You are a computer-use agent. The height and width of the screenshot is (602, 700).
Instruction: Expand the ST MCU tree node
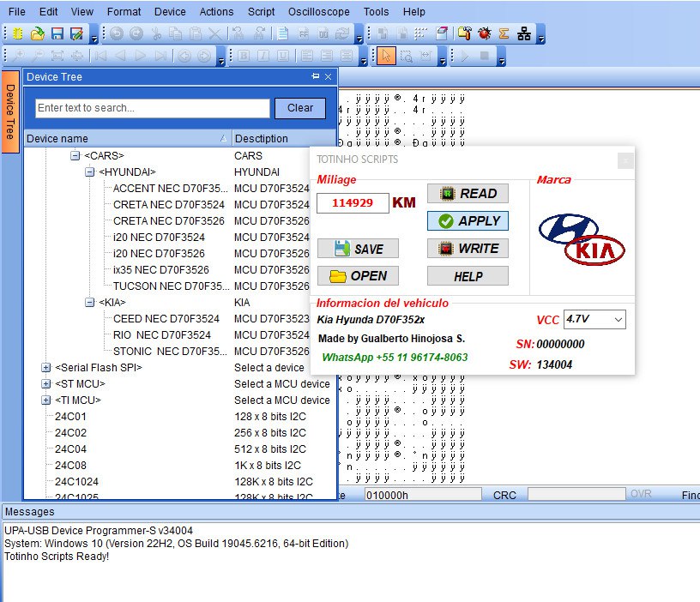coord(46,384)
